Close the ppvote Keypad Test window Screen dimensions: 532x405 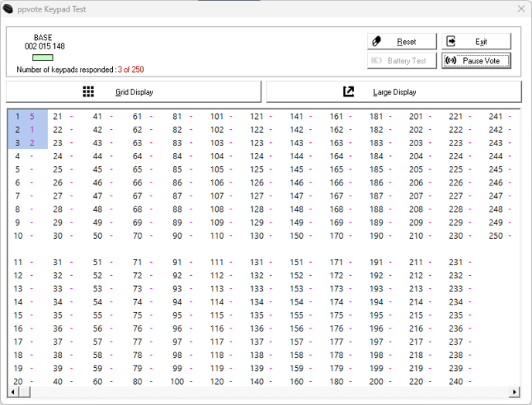(520, 9)
